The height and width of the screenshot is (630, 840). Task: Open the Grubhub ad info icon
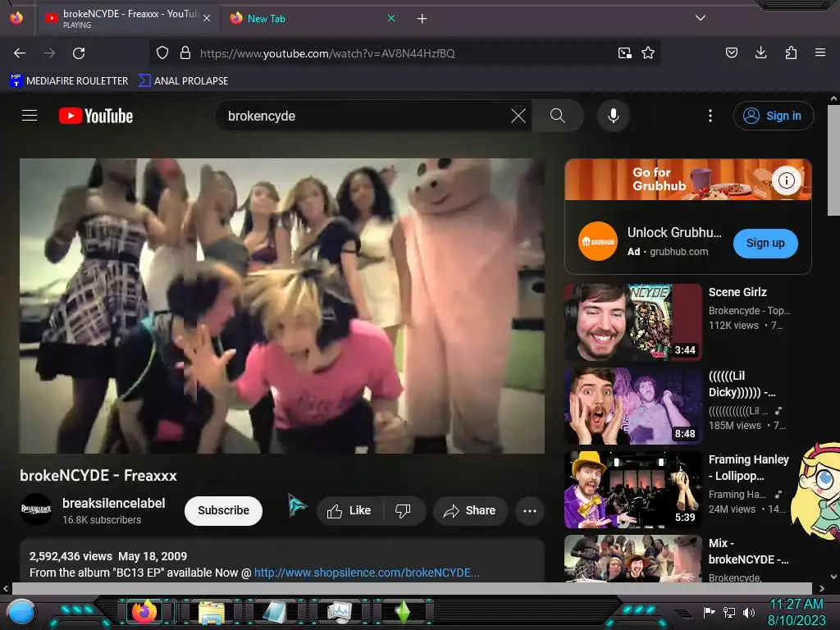click(x=787, y=180)
